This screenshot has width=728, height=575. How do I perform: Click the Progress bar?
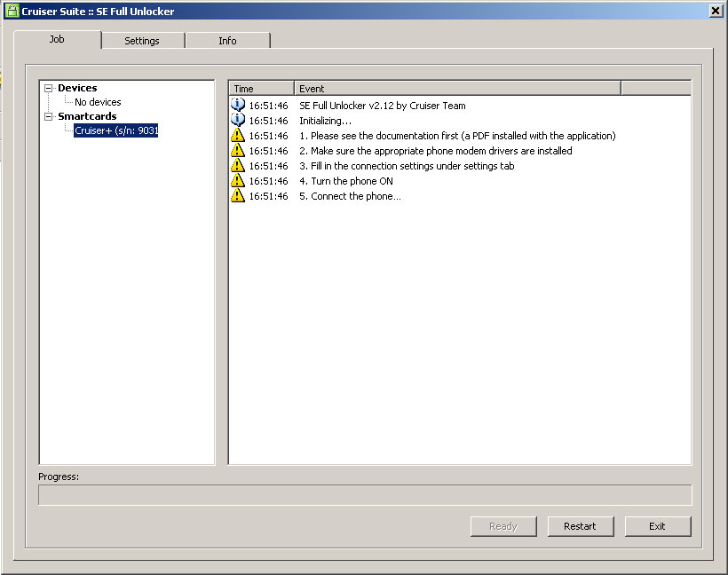coord(365,495)
